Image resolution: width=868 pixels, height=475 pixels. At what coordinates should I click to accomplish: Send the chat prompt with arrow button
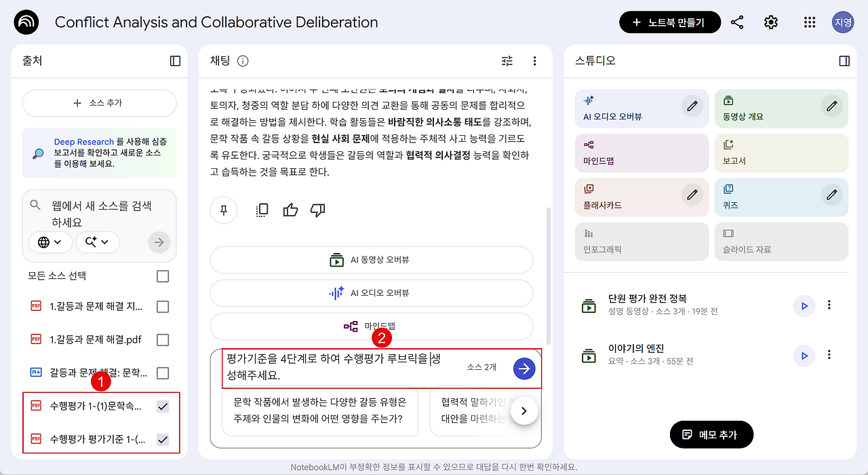point(524,368)
